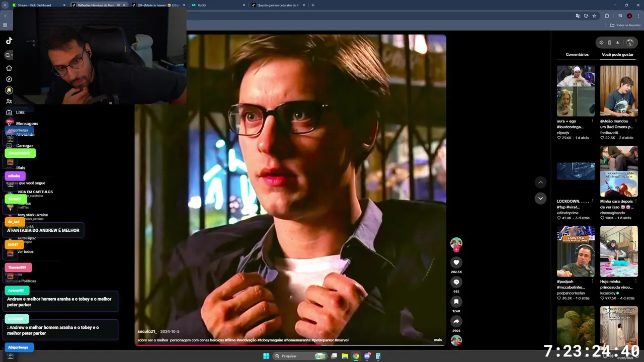Screen dimensions: 644x362
Task: Click the browser translate page icon
Action: (x=578, y=16)
